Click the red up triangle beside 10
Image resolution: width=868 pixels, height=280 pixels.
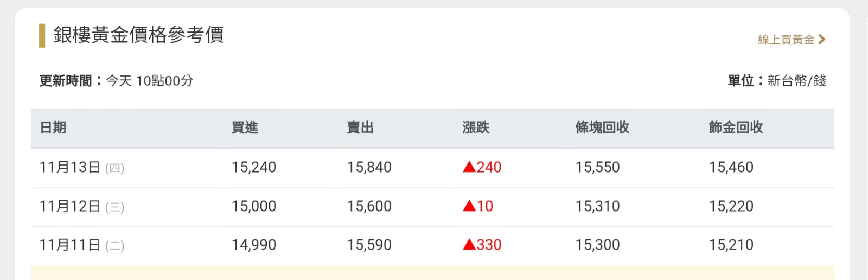coord(469,206)
